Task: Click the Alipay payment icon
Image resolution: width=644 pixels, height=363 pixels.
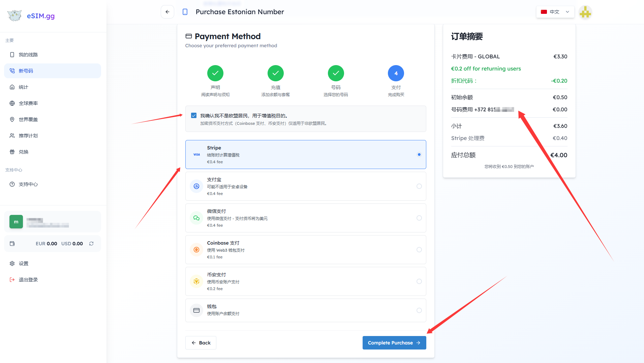Action: [196, 186]
